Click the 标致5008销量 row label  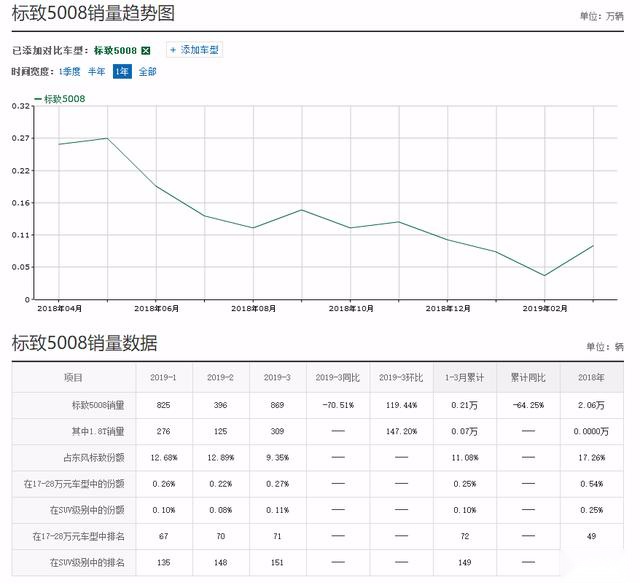tap(98, 405)
